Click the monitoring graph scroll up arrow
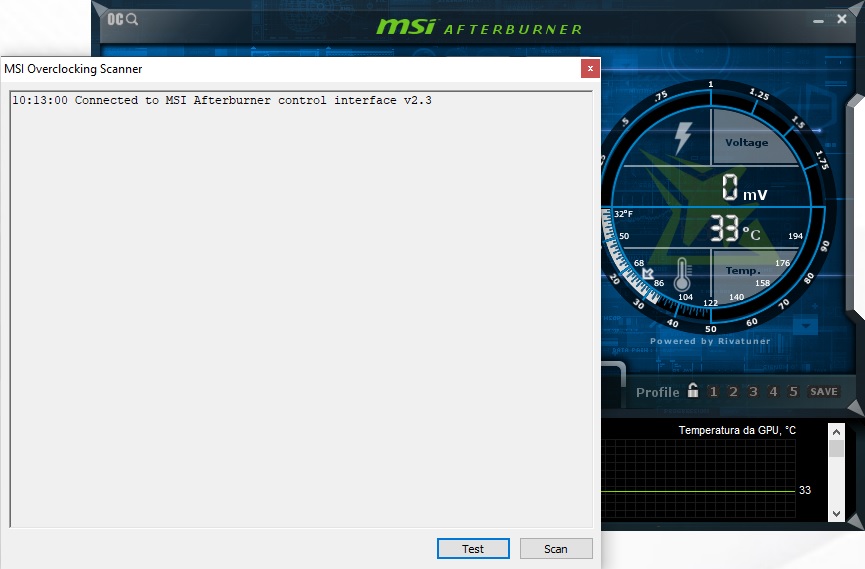The height and width of the screenshot is (569, 865). [x=836, y=432]
